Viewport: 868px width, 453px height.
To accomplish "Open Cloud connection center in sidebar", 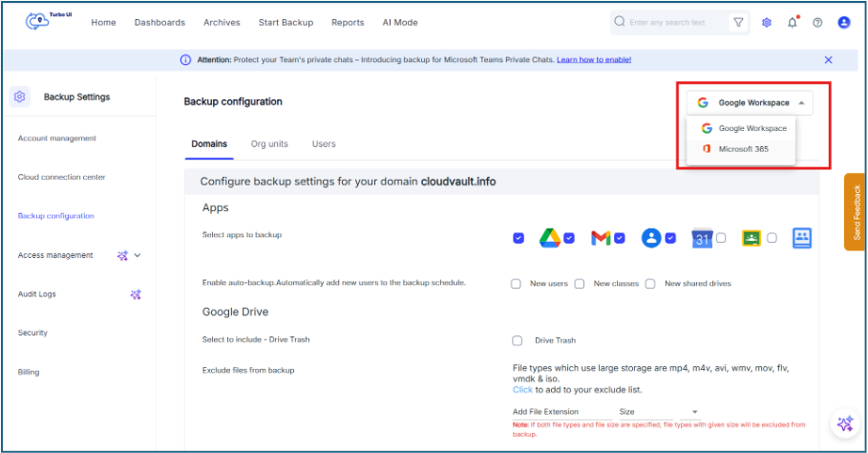I will tap(61, 177).
